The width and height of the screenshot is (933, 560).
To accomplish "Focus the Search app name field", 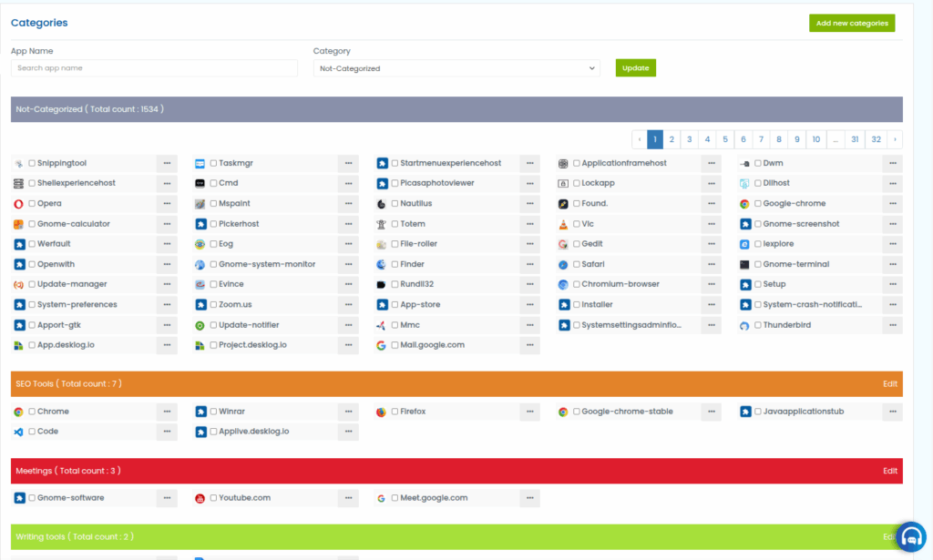I will 154,68.
